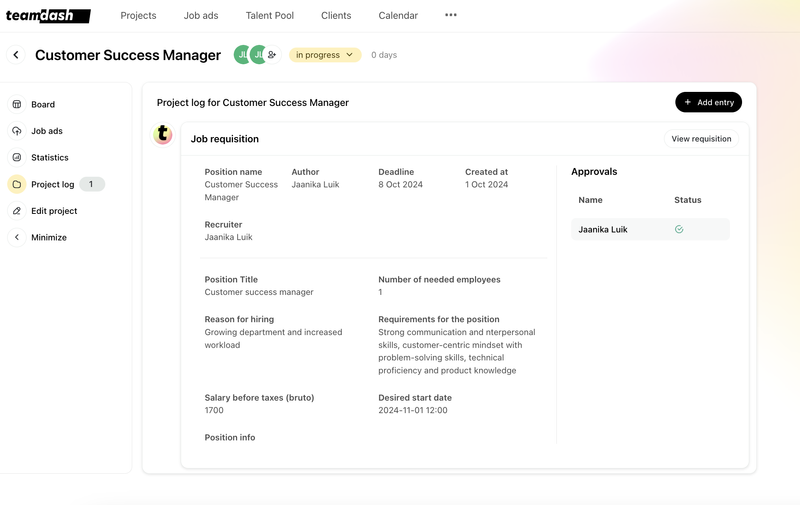Click the Created at value 1 Oct 2024
Screen dimensions: 800x505
pos(486,185)
